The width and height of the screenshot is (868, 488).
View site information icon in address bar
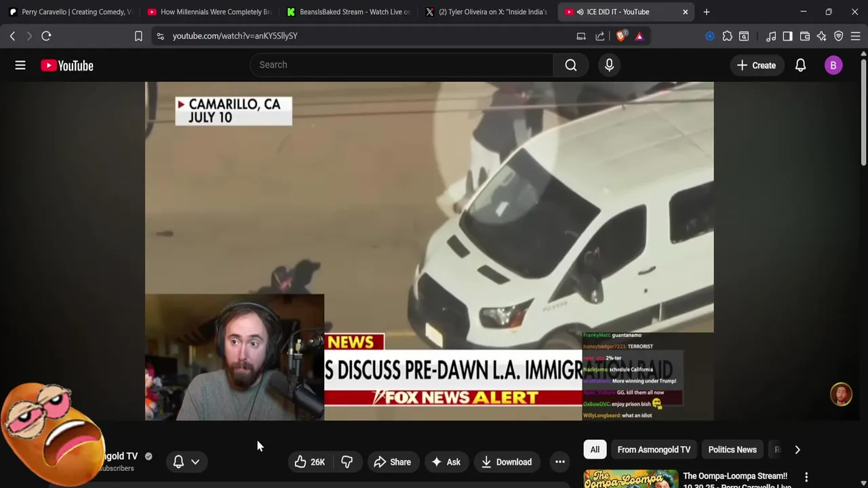(160, 36)
